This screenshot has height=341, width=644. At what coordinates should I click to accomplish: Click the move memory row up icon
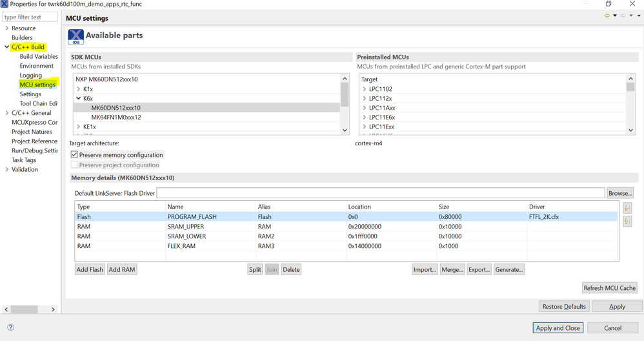point(627,207)
